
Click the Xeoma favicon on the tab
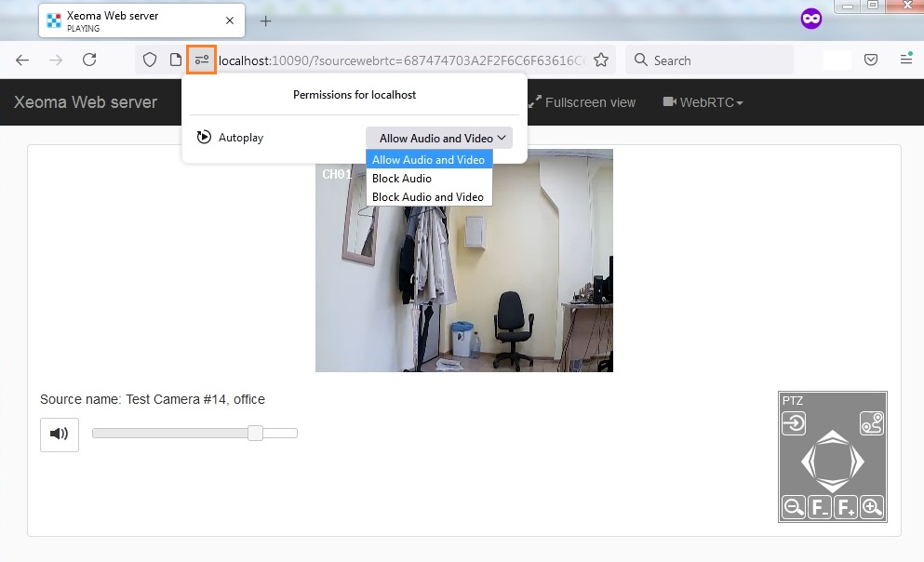point(54,20)
